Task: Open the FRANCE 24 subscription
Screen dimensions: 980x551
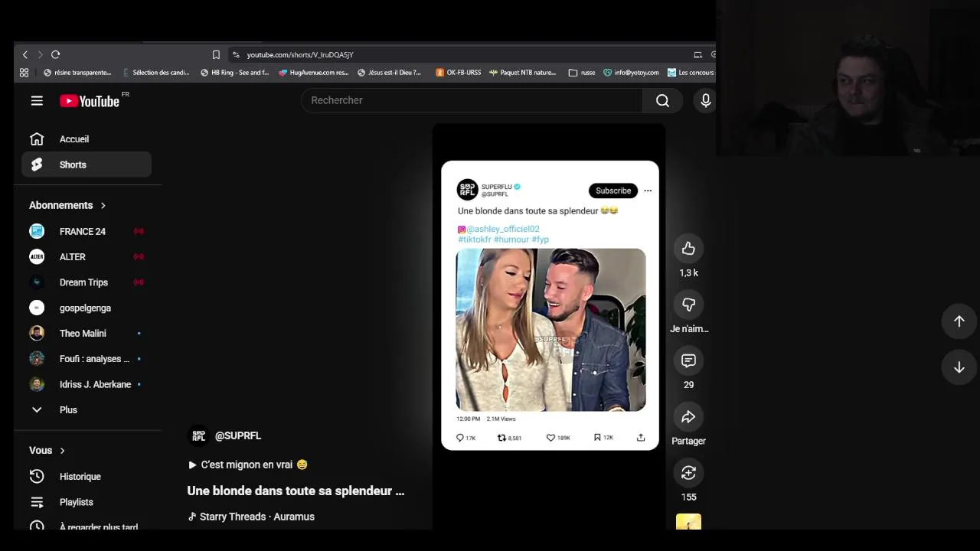Action: pos(87,231)
